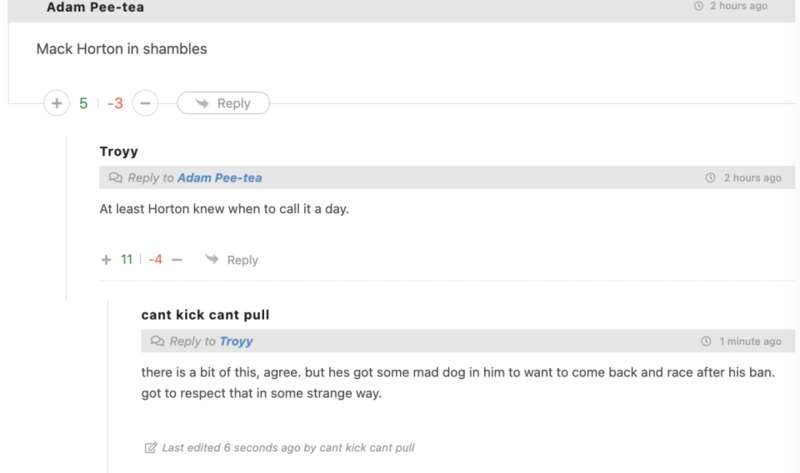
Task: Click the reply arrow icon under Troyy's comment
Action: point(212,259)
